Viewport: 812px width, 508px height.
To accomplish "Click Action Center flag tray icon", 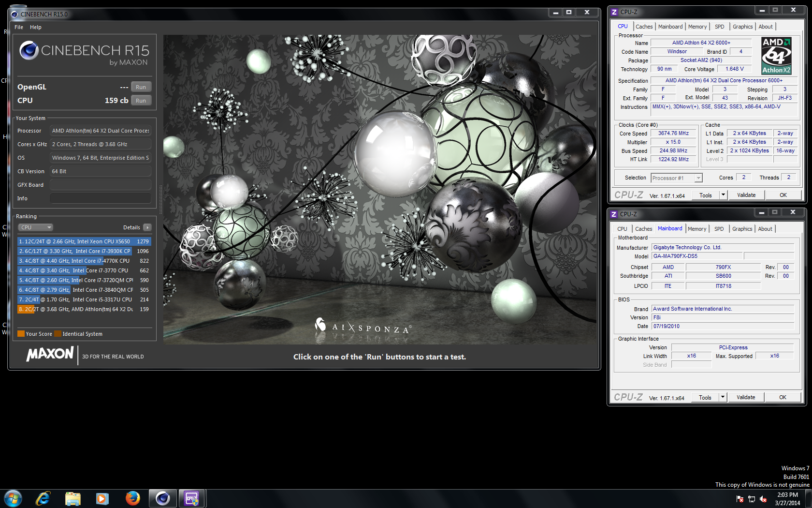I will (x=740, y=499).
